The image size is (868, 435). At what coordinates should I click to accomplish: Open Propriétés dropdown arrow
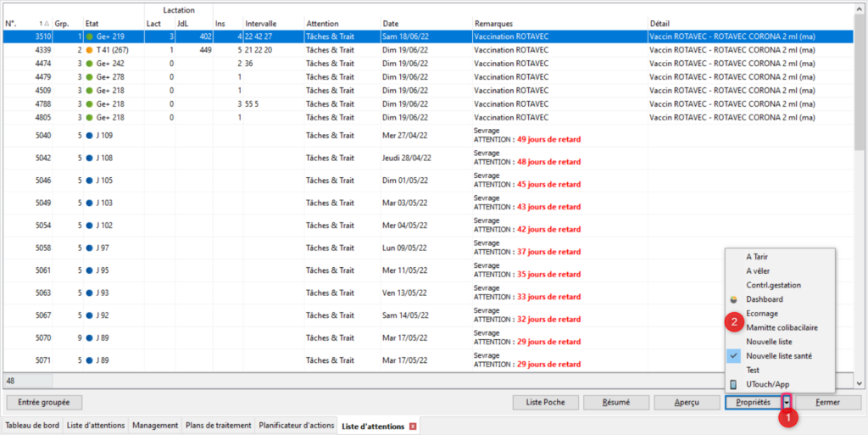[787, 402]
